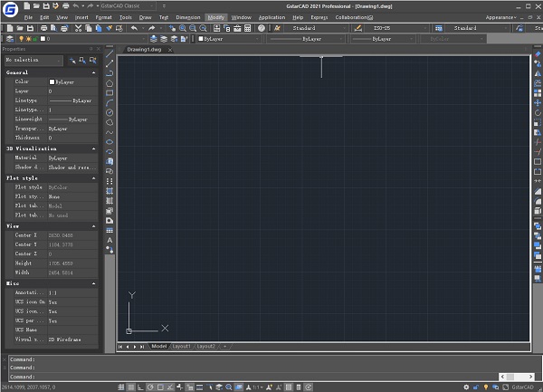Click Quick Select icon in Properties panel

tap(93, 60)
